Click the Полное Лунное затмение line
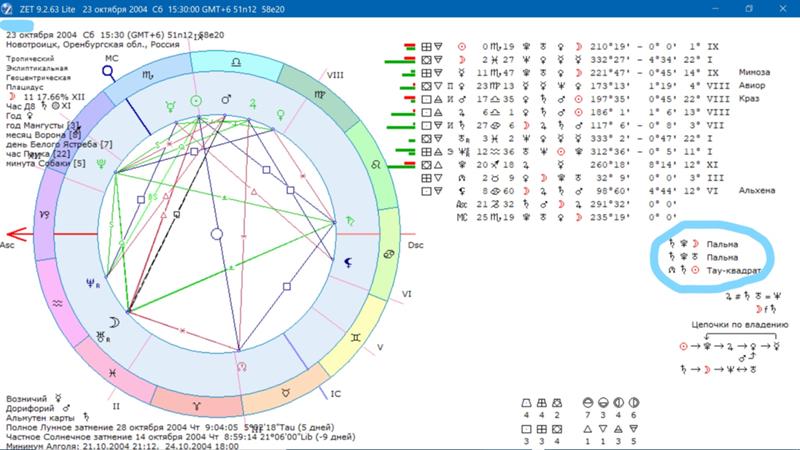The width and height of the screenshot is (800, 450). 170,427
